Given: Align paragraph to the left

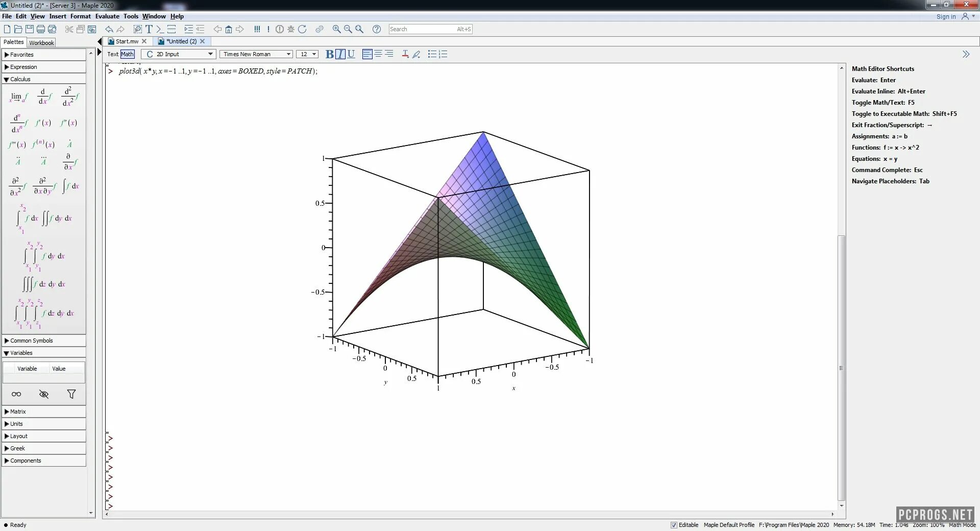Looking at the screenshot, I should (367, 54).
